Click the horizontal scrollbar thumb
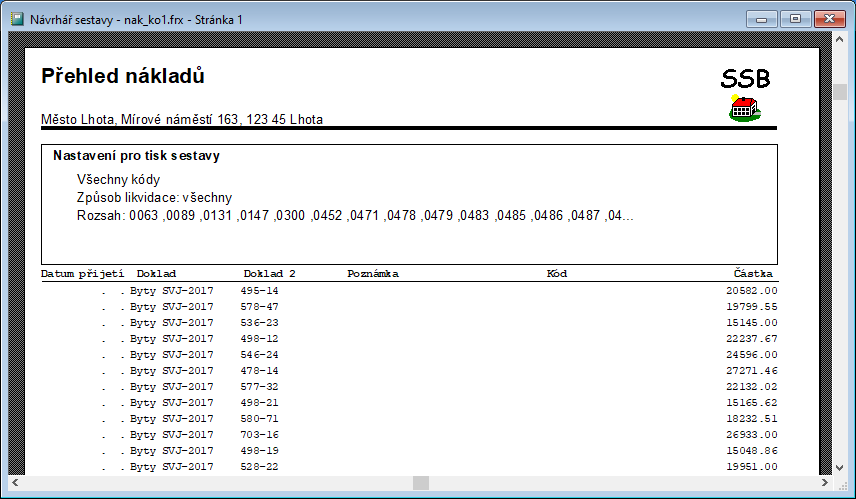Viewport: 856px width, 499px height. coord(421,483)
